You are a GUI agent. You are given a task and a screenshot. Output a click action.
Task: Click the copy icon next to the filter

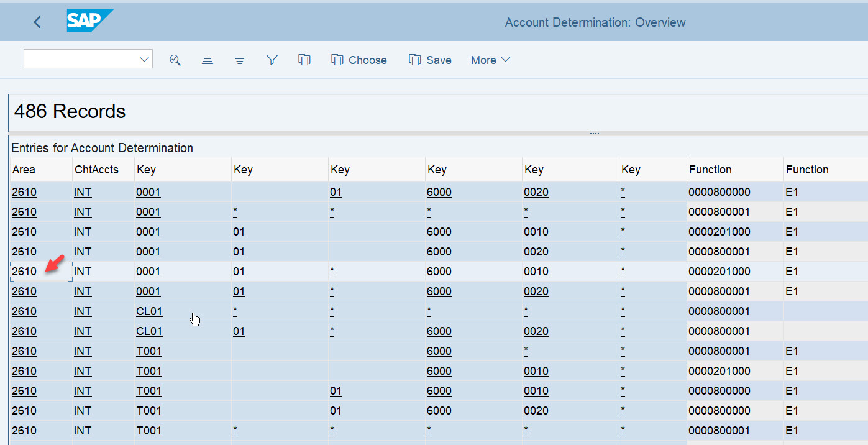(304, 60)
